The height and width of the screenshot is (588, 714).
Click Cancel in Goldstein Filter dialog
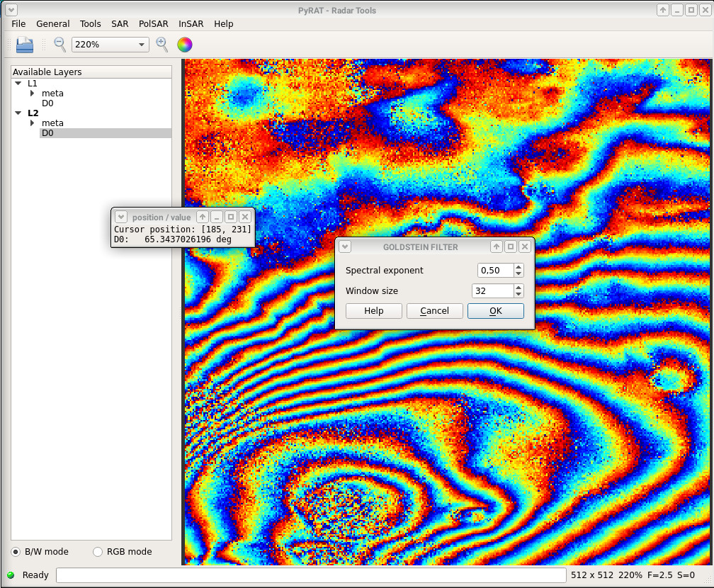434,310
